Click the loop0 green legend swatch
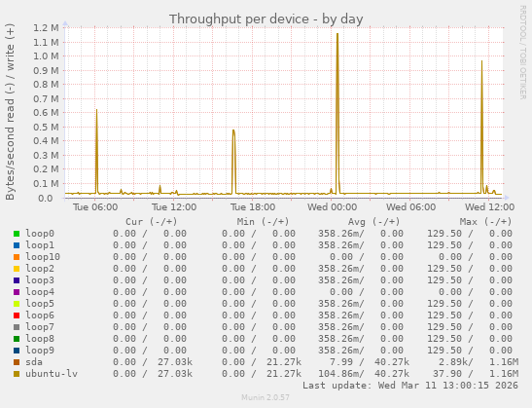Viewport: 532px width, 408px height. click(17, 234)
